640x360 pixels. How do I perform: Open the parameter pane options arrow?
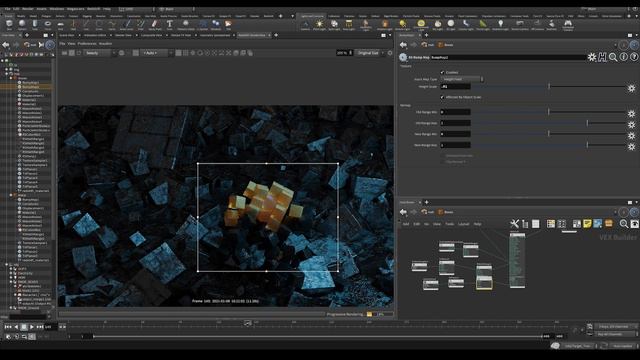point(636,35)
